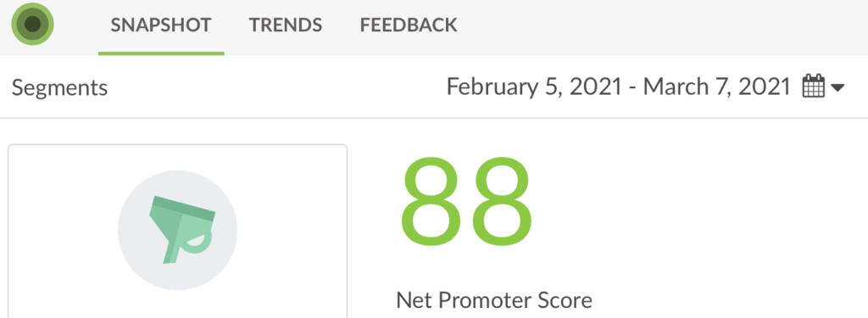Click the first digit of the 88 score
This screenshot has width=868, height=318.
coord(431,203)
